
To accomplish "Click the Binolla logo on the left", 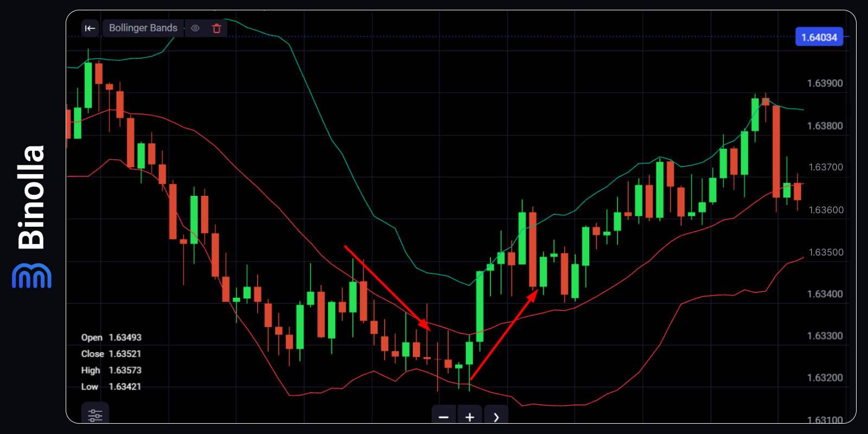I will 31,216.
